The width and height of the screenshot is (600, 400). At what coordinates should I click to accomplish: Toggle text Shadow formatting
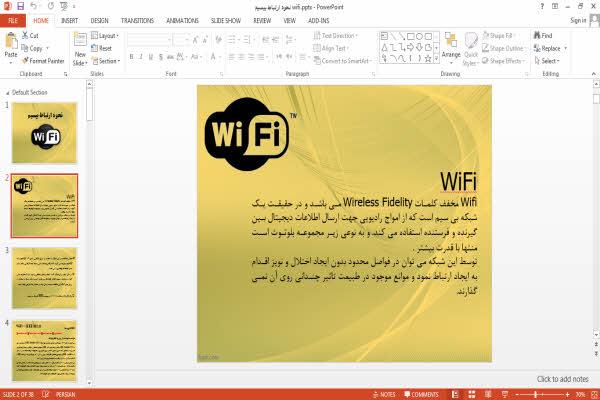coord(161,57)
